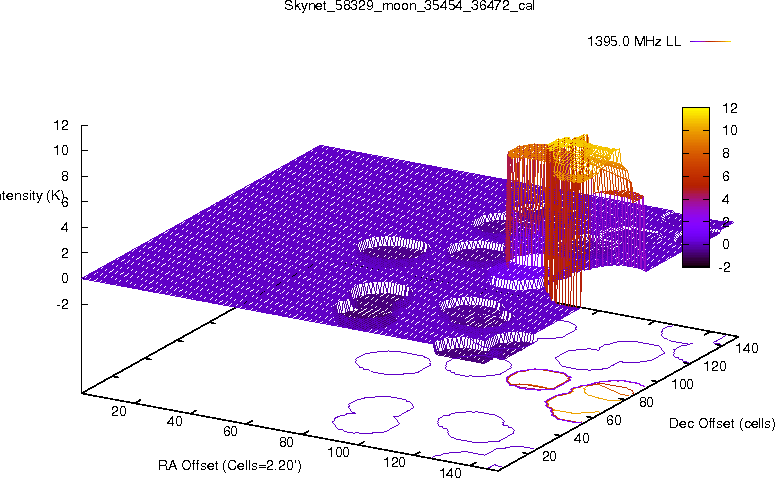Select the legend entry 1395.0 MHz LL
The image size is (775, 478).
pyautogui.click(x=634, y=42)
